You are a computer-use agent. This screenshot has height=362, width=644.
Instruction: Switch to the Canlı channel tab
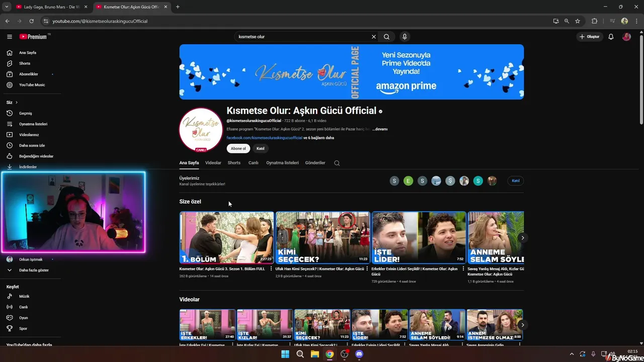click(253, 163)
